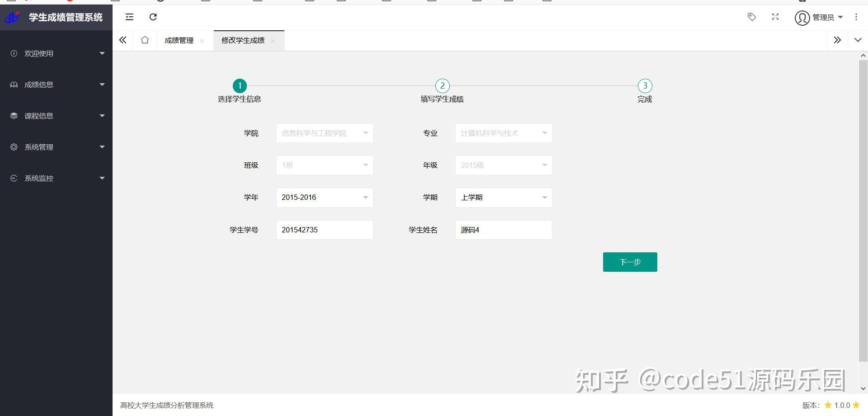Viewport: 868px width, 416px height.
Task: Click the page refresh icon
Action: 153,17
